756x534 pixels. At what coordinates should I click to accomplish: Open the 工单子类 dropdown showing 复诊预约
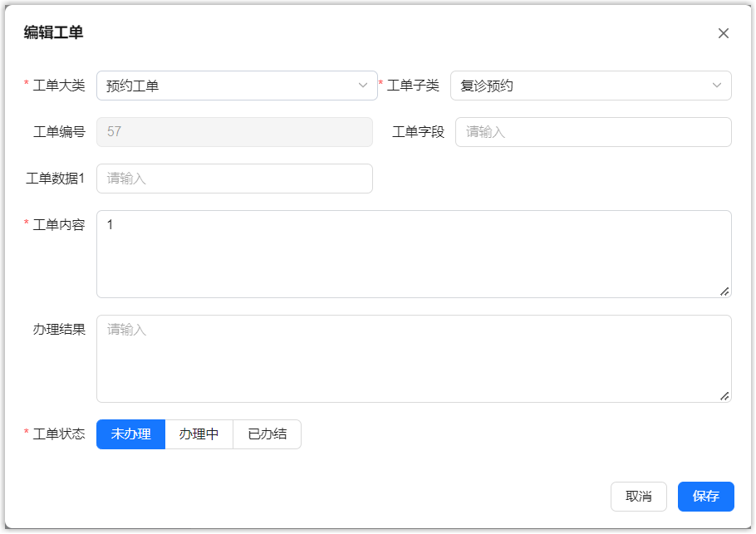[x=577, y=86]
